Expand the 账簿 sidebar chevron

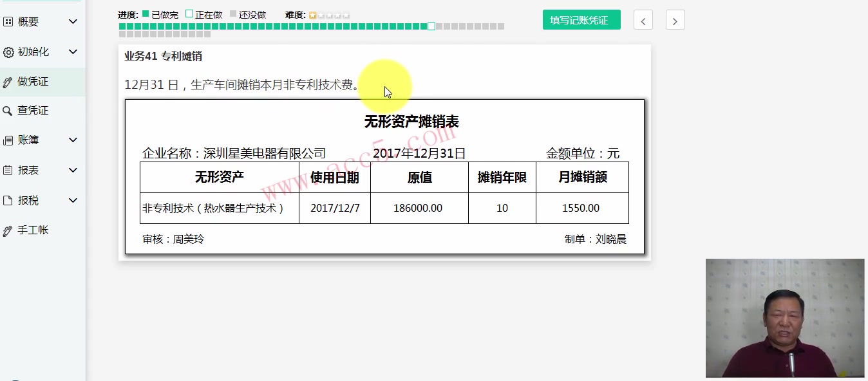[x=73, y=140]
